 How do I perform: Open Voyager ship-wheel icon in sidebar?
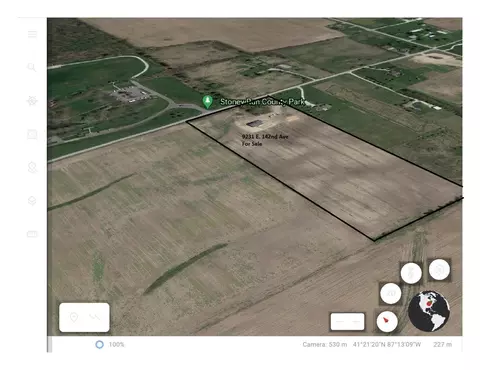(32, 100)
